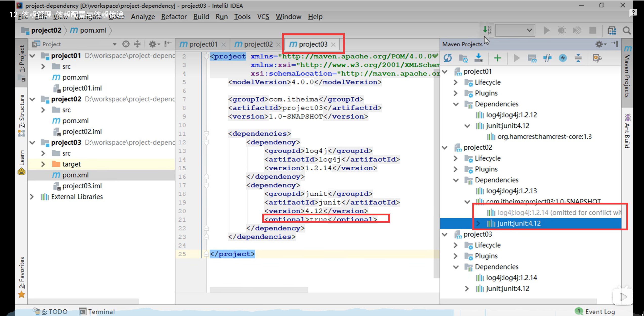Image resolution: width=644 pixels, height=316 pixels.
Task: Toggle Ant Build side panel
Action: coord(628,131)
